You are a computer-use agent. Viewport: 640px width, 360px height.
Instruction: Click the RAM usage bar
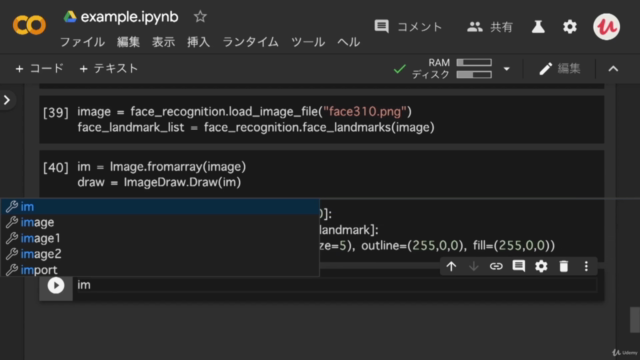point(474,62)
